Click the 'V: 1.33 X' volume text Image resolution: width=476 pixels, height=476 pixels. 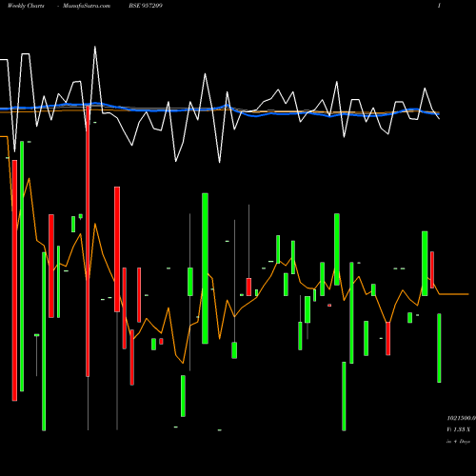click(459, 429)
